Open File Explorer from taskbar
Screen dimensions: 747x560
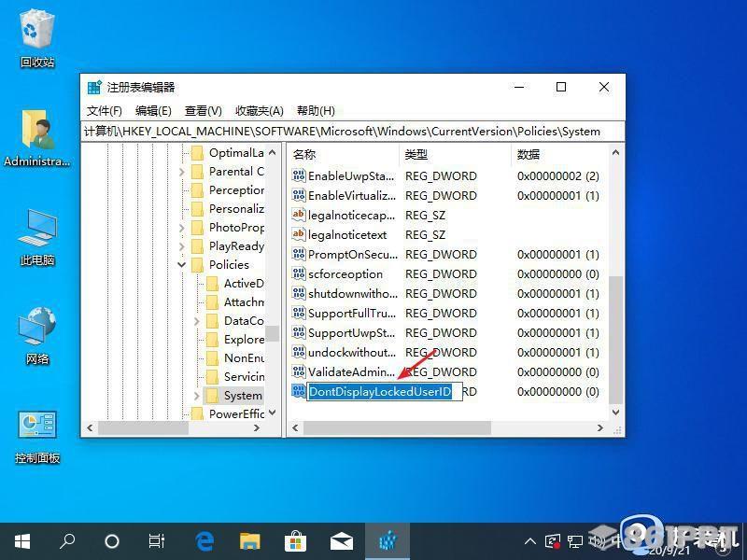point(249,541)
